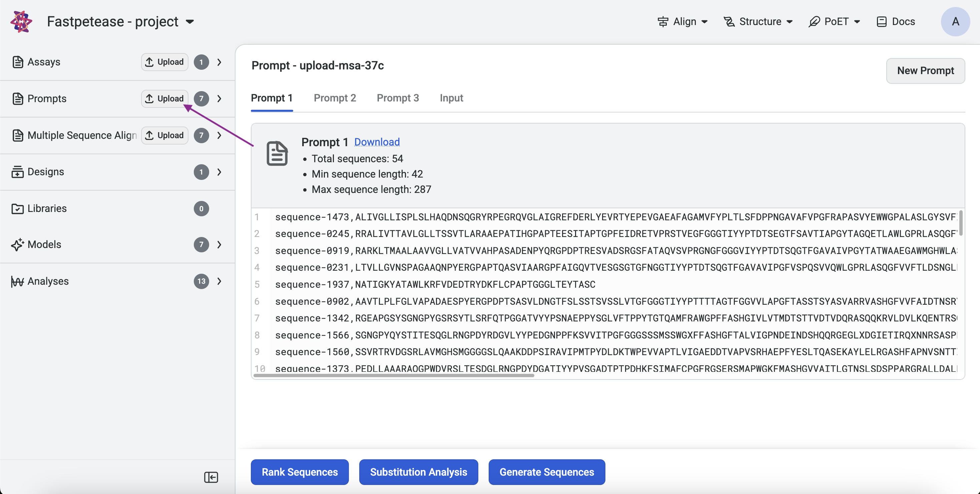
Task: Click the Designs section icon
Action: (18, 171)
